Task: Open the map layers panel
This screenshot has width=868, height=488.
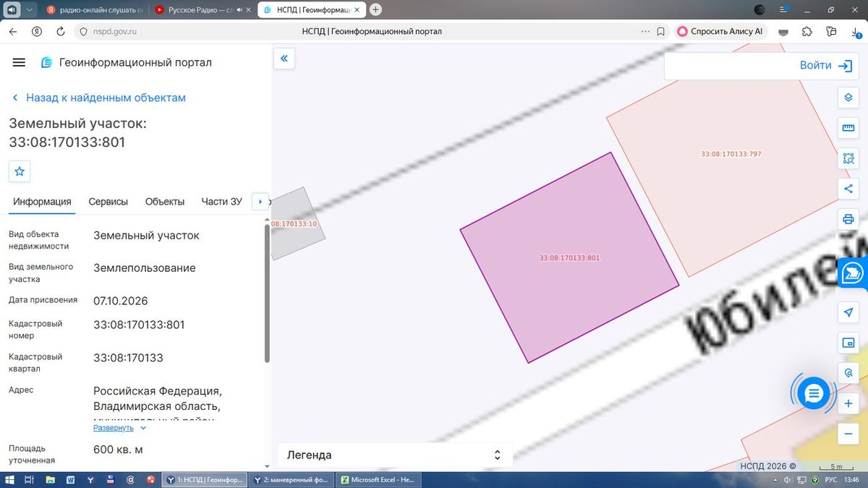Action: pyautogui.click(x=848, y=98)
